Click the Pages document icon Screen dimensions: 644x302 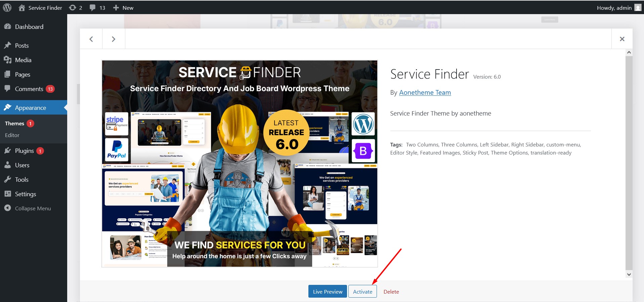(x=7, y=74)
